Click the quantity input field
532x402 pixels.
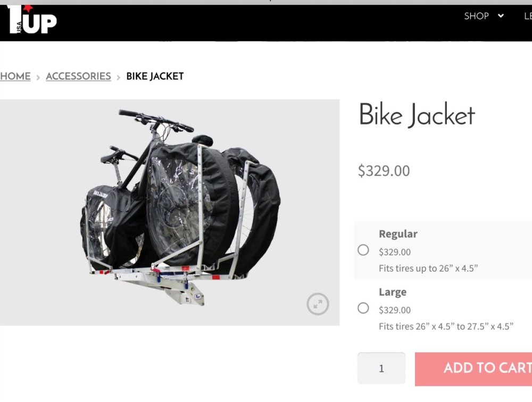(x=381, y=368)
